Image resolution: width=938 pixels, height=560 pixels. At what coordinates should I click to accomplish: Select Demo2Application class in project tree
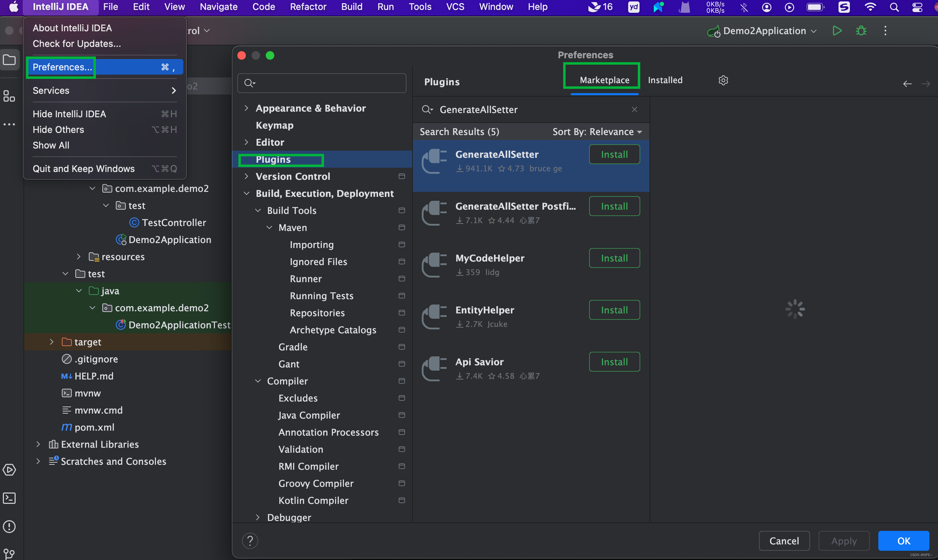pyautogui.click(x=170, y=239)
